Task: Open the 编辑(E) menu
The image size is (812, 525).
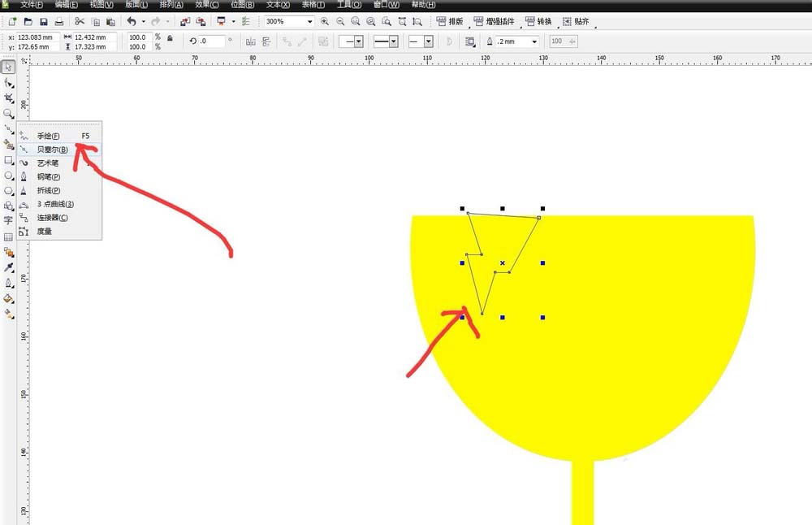Action: point(67,5)
